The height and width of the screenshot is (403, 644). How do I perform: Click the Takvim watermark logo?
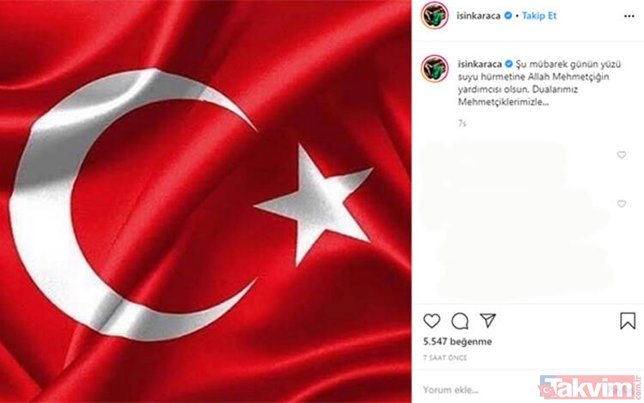[x=590, y=387]
